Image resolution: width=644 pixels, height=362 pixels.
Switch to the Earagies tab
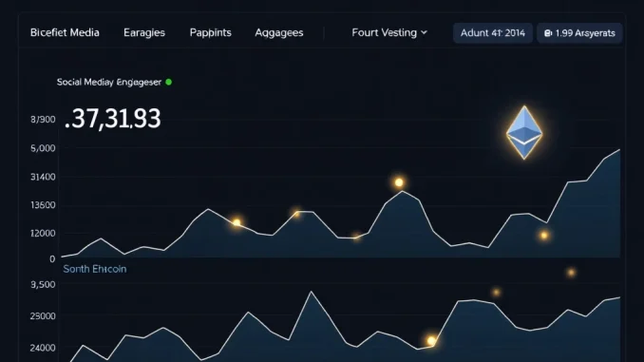point(144,32)
